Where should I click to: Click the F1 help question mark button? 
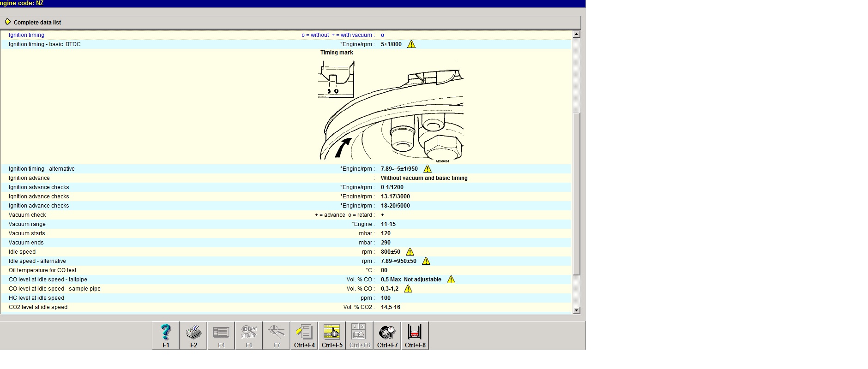[166, 335]
